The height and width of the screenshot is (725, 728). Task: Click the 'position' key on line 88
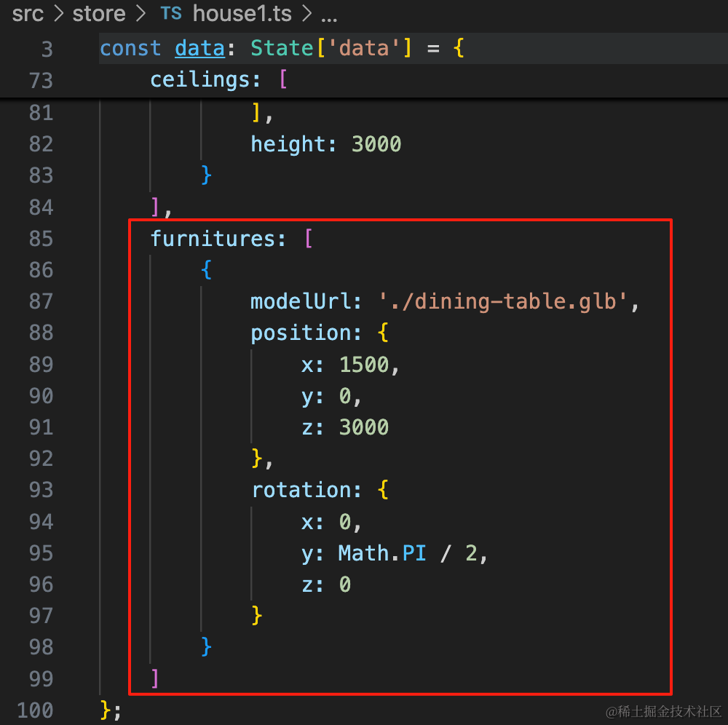pyautogui.click(x=301, y=333)
